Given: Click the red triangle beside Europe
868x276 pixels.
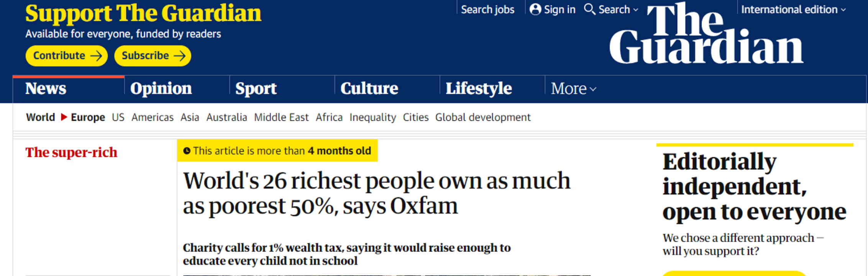Looking at the screenshot, I should click(x=64, y=117).
